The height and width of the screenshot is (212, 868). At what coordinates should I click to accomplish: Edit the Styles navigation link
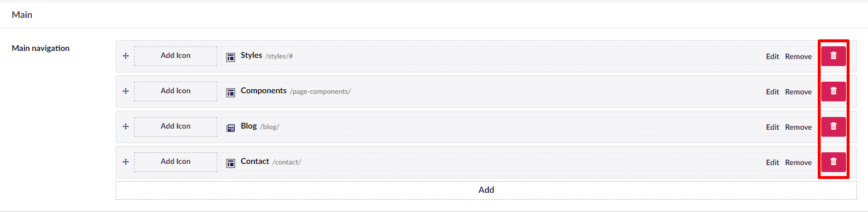point(773,57)
